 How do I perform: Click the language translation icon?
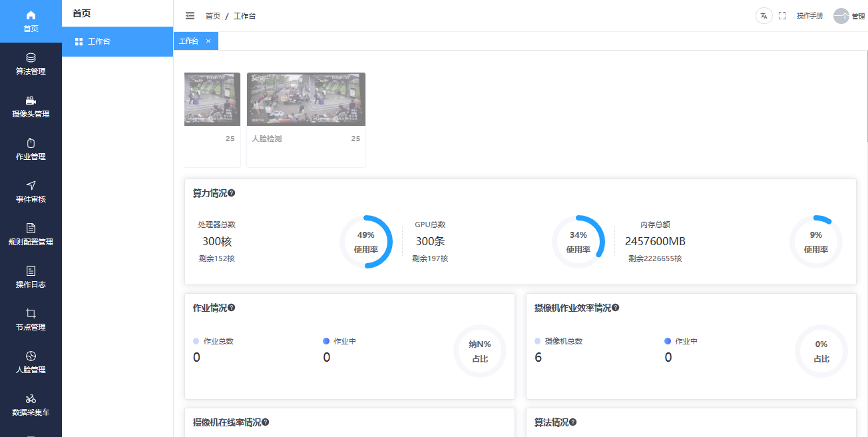click(763, 16)
